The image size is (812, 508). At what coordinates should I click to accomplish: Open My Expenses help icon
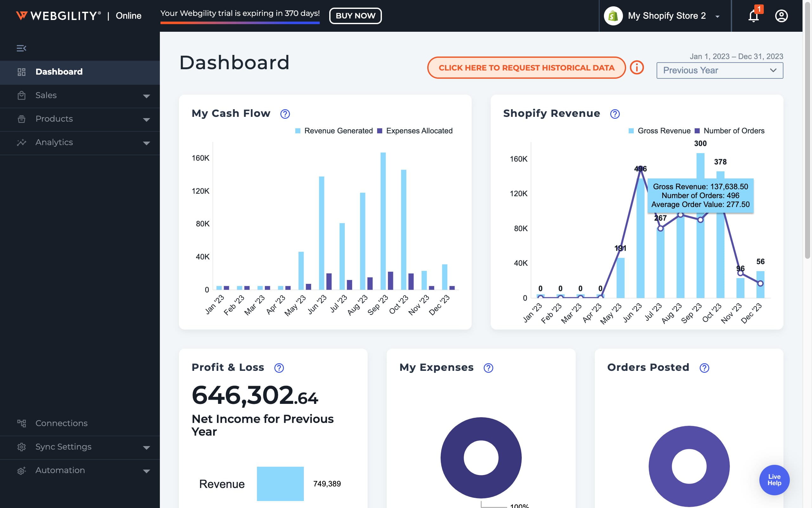488,368
